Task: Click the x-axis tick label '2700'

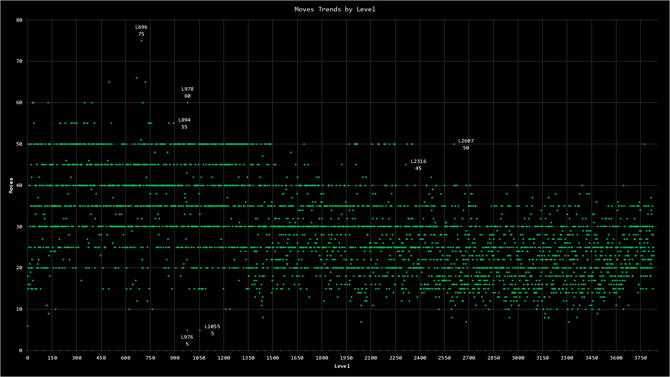Action: [469, 358]
